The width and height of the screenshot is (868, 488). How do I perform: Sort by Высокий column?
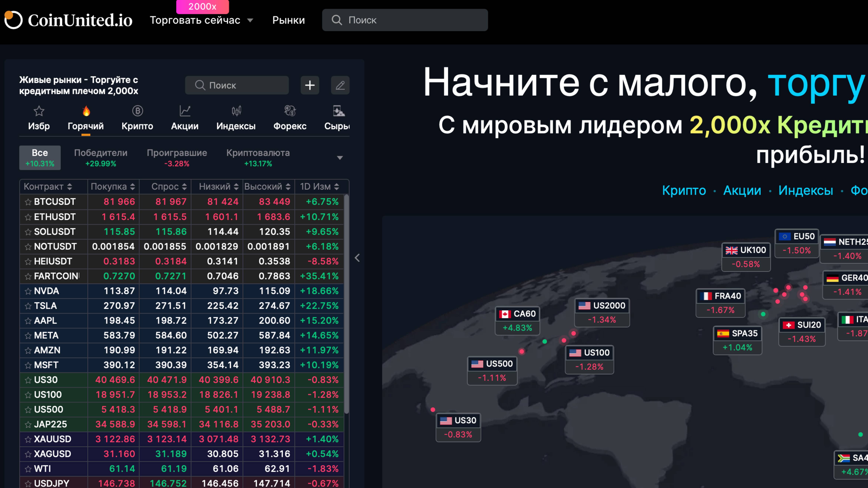267,187
